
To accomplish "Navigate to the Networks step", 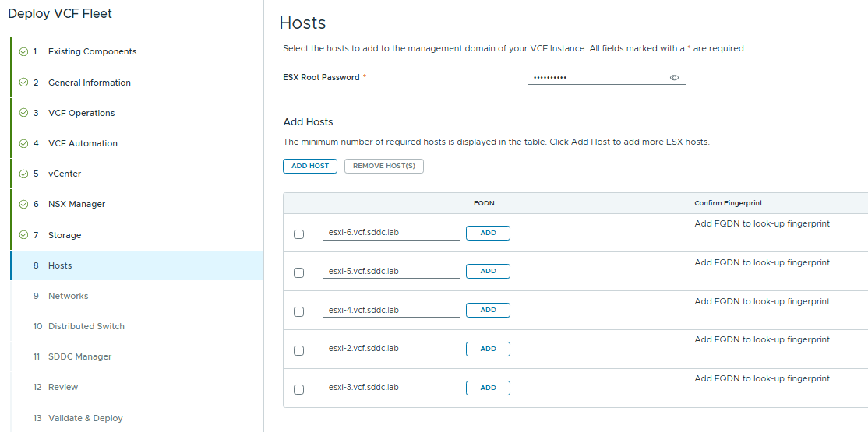I will click(68, 296).
